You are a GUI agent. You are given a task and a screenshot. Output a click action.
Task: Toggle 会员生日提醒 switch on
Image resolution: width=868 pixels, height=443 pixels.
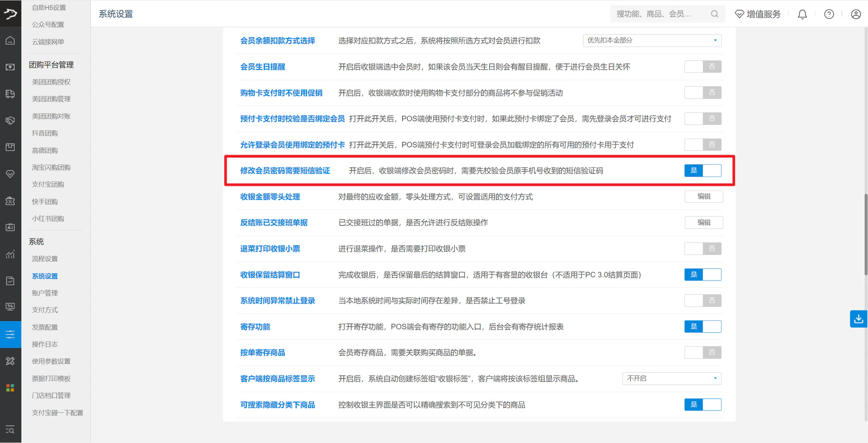[x=703, y=67]
